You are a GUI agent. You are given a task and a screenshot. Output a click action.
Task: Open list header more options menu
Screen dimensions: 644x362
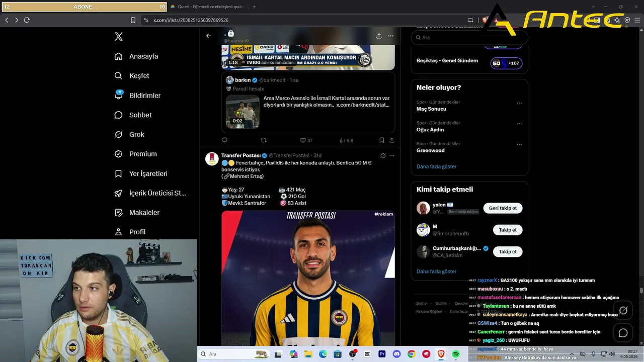click(x=391, y=36)
